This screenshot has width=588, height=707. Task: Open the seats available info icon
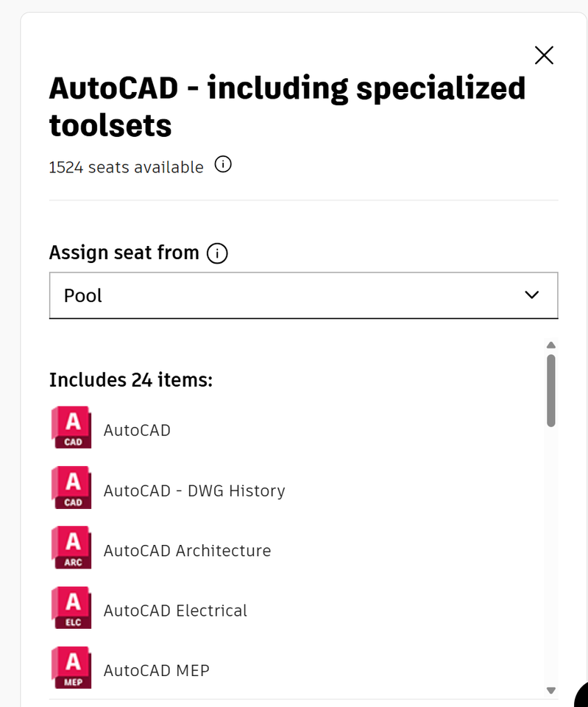(223, 165)
